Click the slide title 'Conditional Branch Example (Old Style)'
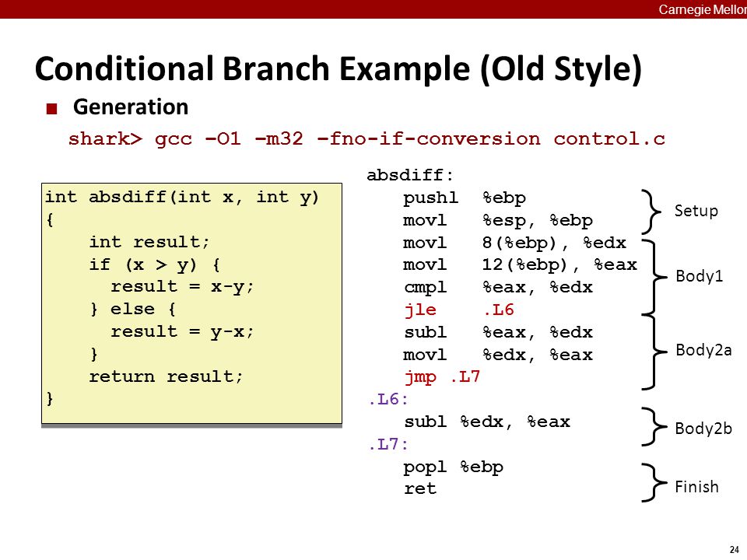747x560 pixels. point(338,69)
